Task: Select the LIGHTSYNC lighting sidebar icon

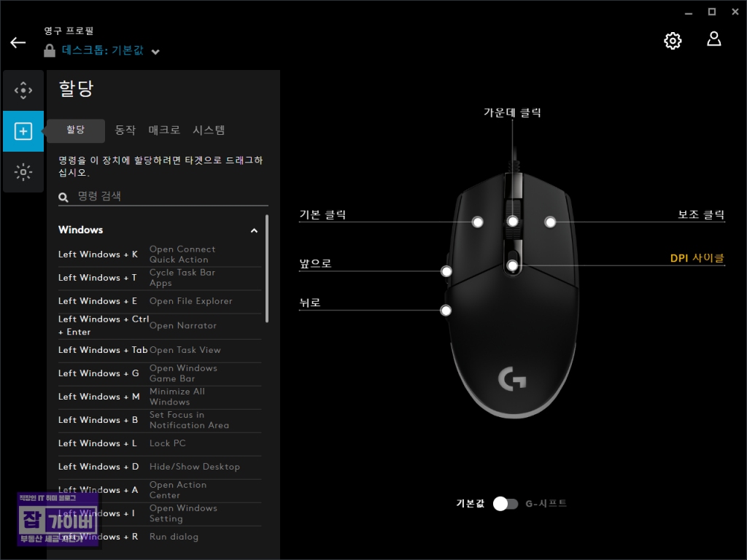Action: click(23, 172)
